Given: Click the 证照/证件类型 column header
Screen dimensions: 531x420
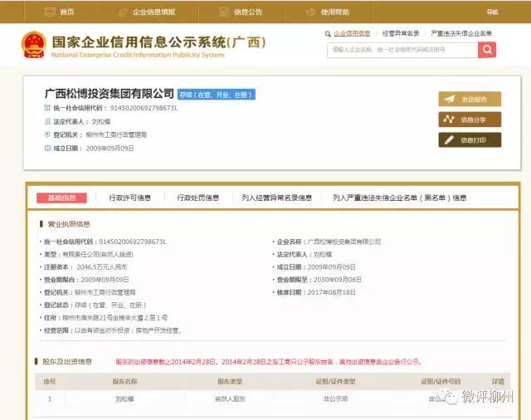Looking at the screenshot, I should pyautogui.click(x=335, y=381).
